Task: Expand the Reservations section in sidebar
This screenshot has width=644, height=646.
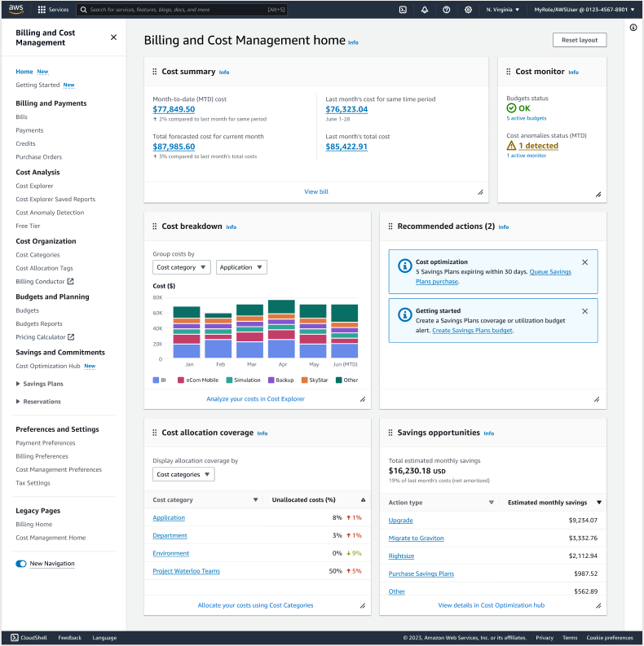Action: tap(19, 402)
